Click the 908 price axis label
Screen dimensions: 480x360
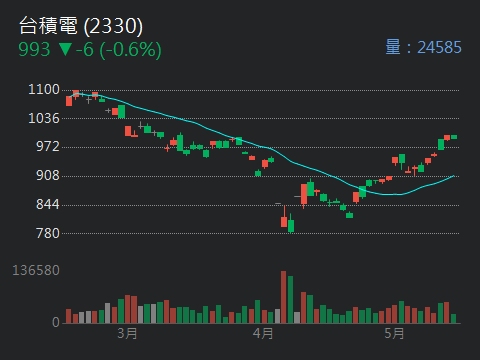(48, 175)
